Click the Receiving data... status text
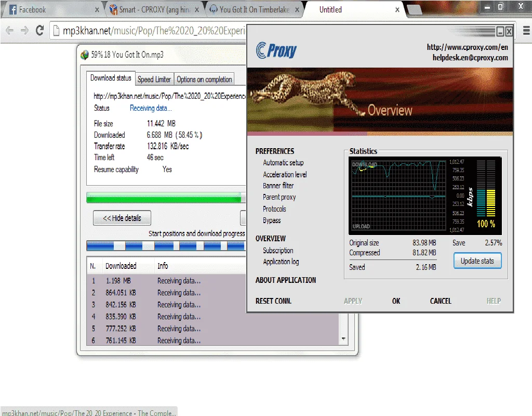This screenshot has width=532, height=416. (x=151, y=108)
